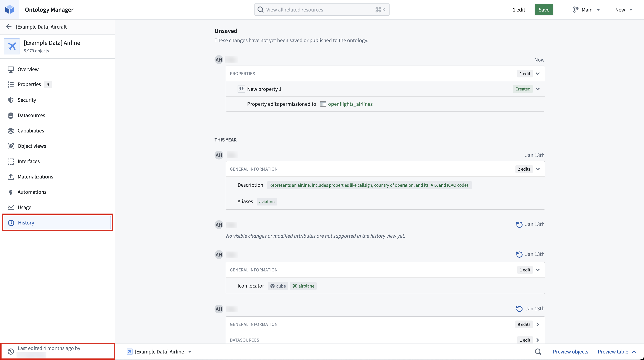Collapse the GENERAL INFORMATION 2 edits group
Screen dimensions: 644x360
pos(537,169)
